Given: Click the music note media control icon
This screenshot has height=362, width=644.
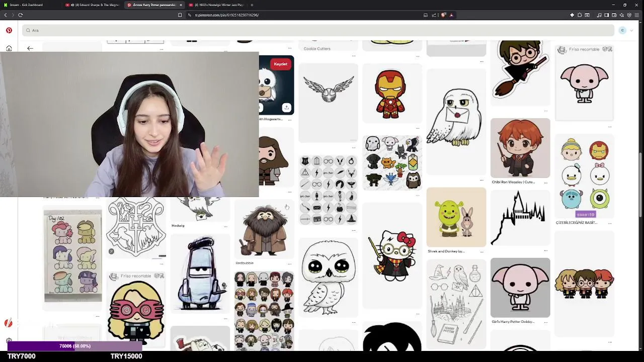Looking at the screenshot, I should 599,15.
